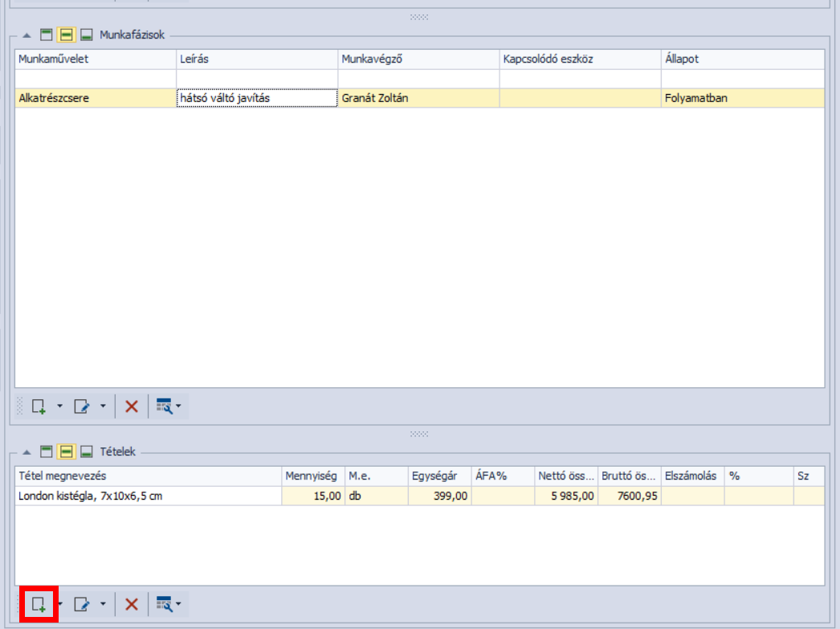Image resolution: width=840 pixels, height=629 pixels.
Task: Click the filter cell under Munkaművelet column
Action: click(x=95, y=79)
